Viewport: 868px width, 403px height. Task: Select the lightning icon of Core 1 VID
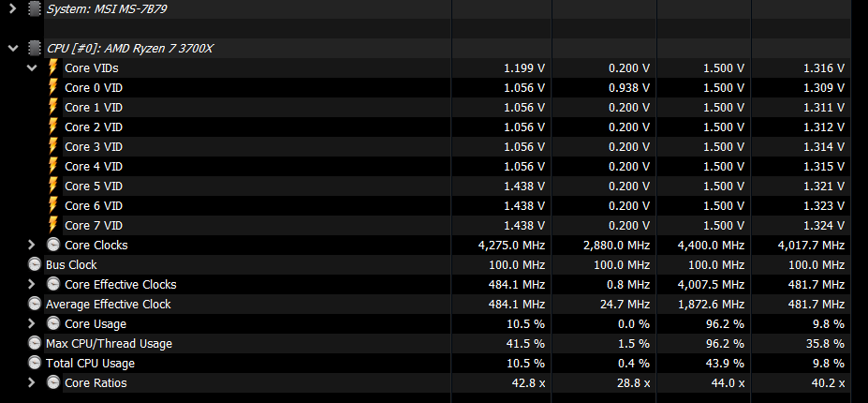point(53,107)
